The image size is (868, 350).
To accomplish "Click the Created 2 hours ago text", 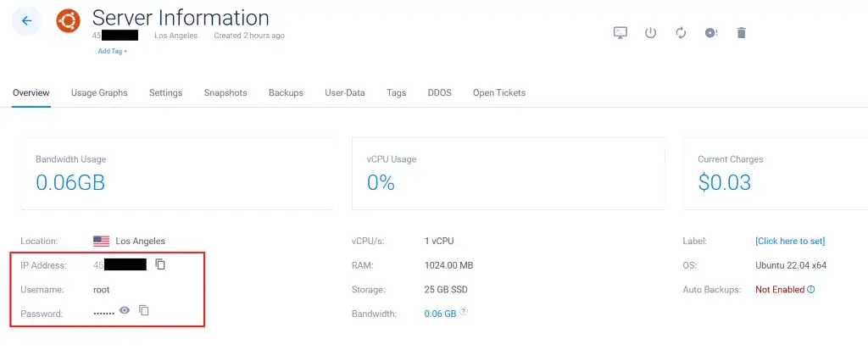I will tap(249, 36).
